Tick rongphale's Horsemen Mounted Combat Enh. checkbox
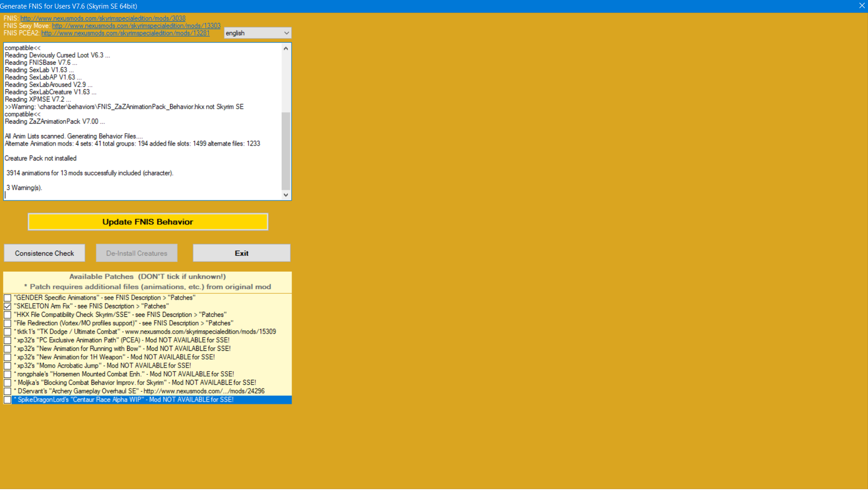 (x=8, y=375)
